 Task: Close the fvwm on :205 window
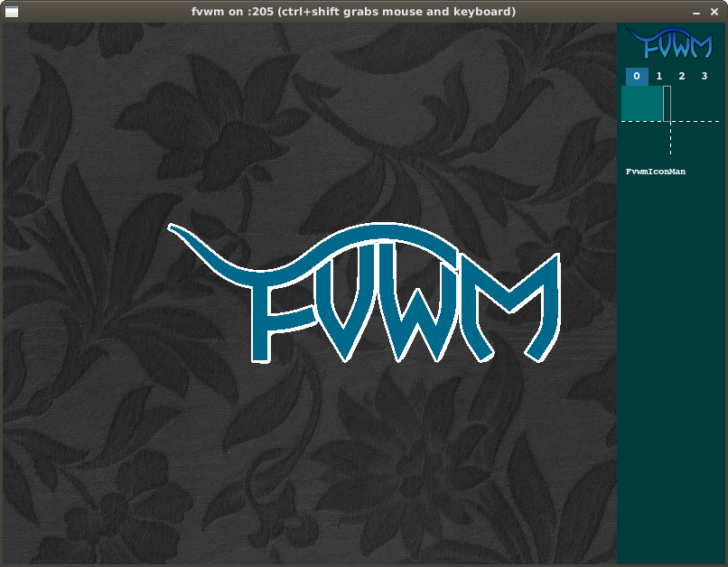[714, 12]
